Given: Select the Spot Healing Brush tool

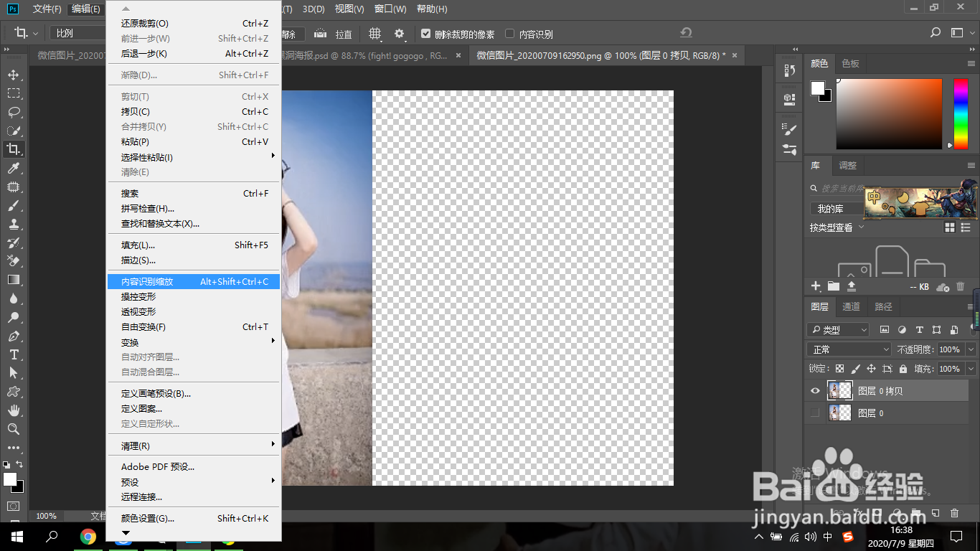Looking at the screenshot, I should pos(14,187).
